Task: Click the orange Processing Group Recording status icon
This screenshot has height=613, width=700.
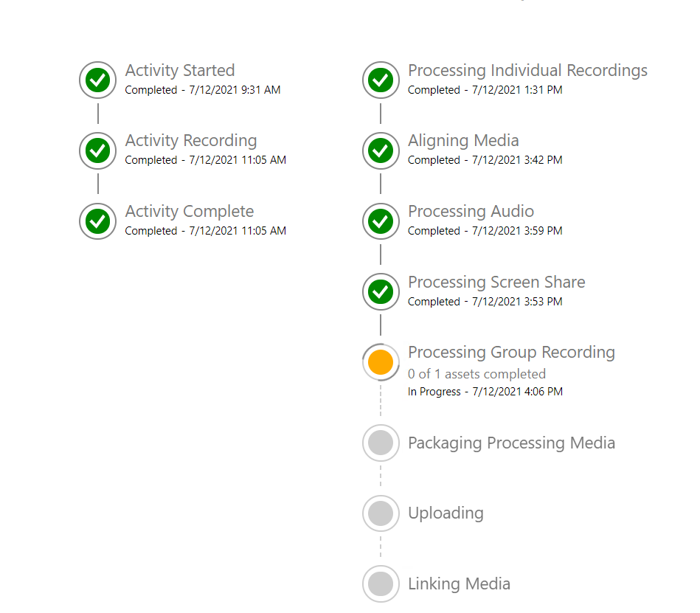Action: click(381, 362)
